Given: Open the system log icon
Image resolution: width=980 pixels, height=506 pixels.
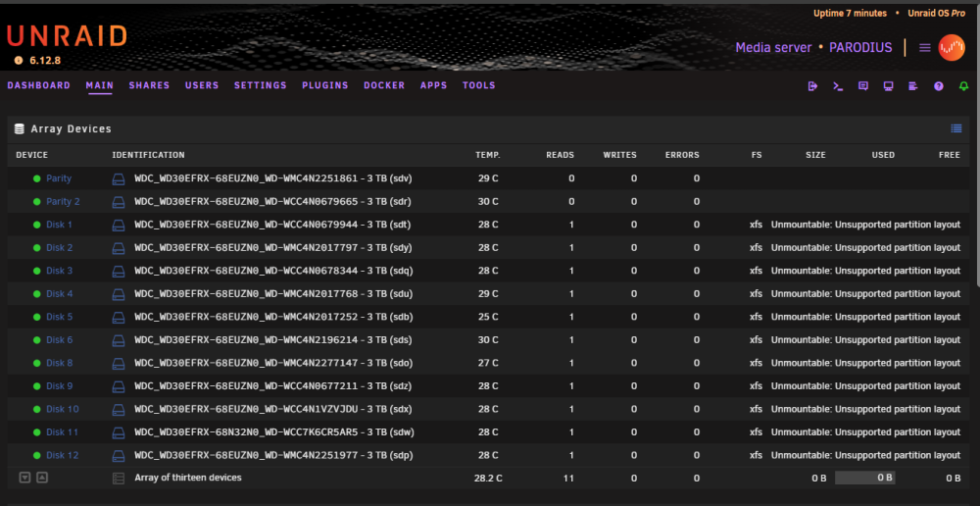Looking at the screenshot, I should [913, 86].
